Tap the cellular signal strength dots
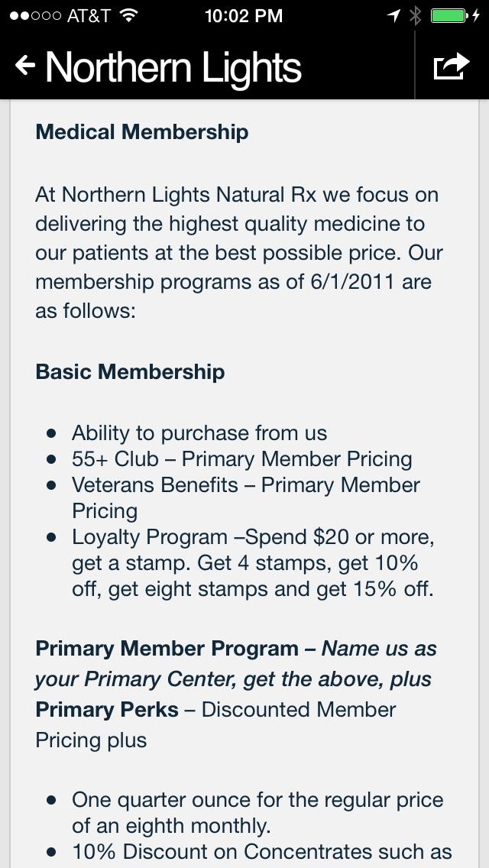489x868 pixels. click(34, 15)
